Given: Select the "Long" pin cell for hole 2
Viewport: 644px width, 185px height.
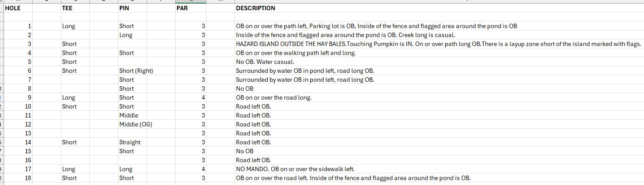Looking at the screenshot, I should click(x=126, y=35).
